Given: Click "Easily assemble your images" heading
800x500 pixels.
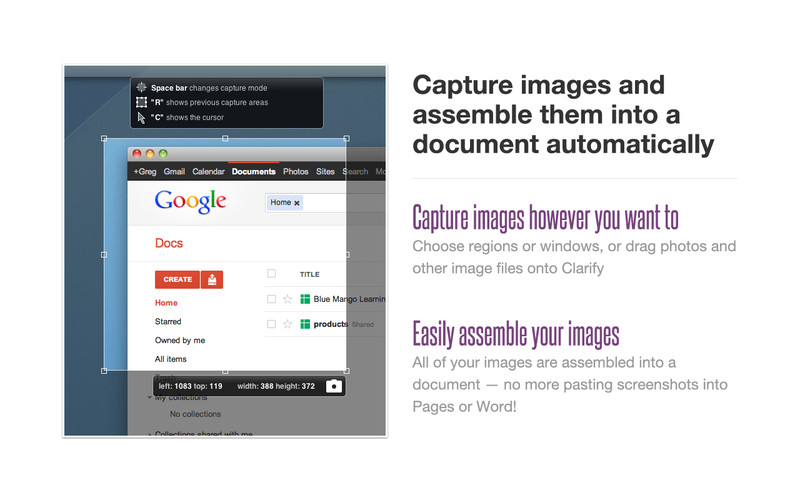Looking at the screenshot, I should click(x=516, y=335).
